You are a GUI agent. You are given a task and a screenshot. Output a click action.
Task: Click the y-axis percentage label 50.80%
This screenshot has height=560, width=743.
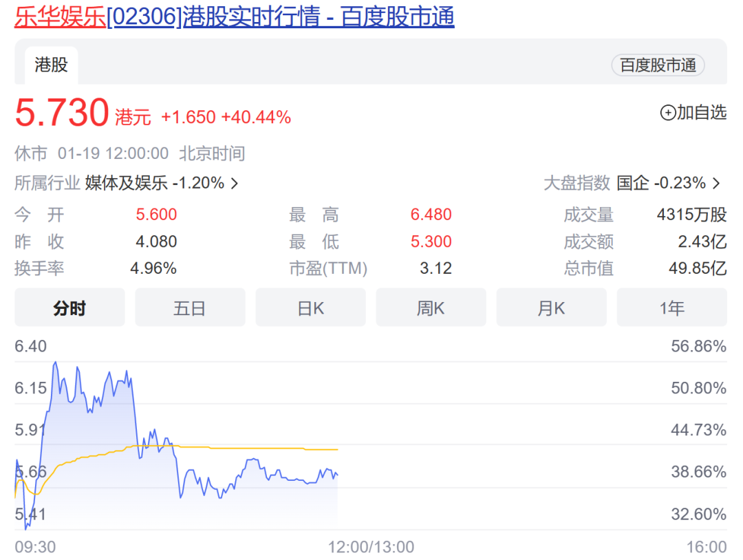[698, 388]
